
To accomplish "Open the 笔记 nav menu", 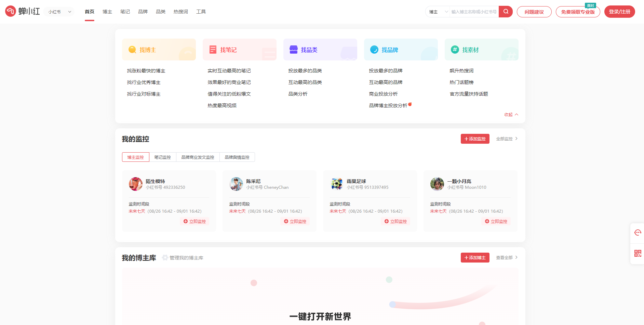I will pos(125,12).
